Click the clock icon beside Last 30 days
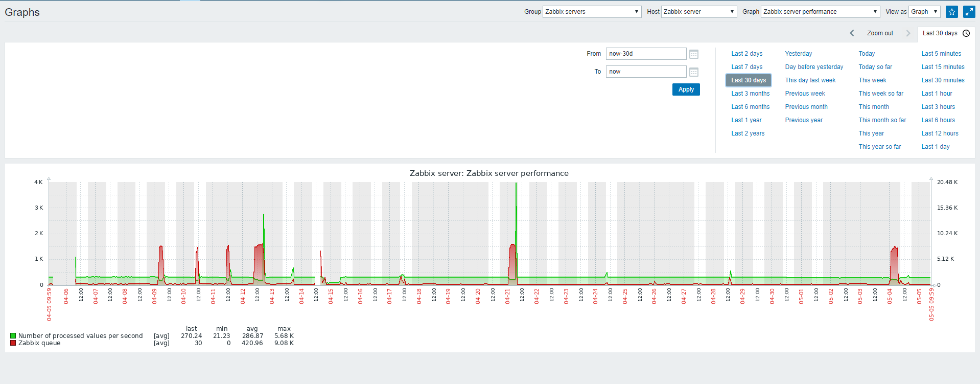The width and height of the screenshot is (980, 384). [x=966, y=33]
